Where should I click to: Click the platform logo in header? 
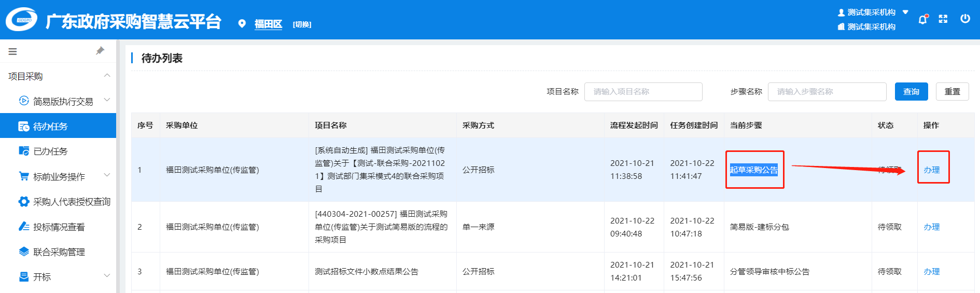coord(22,20)
